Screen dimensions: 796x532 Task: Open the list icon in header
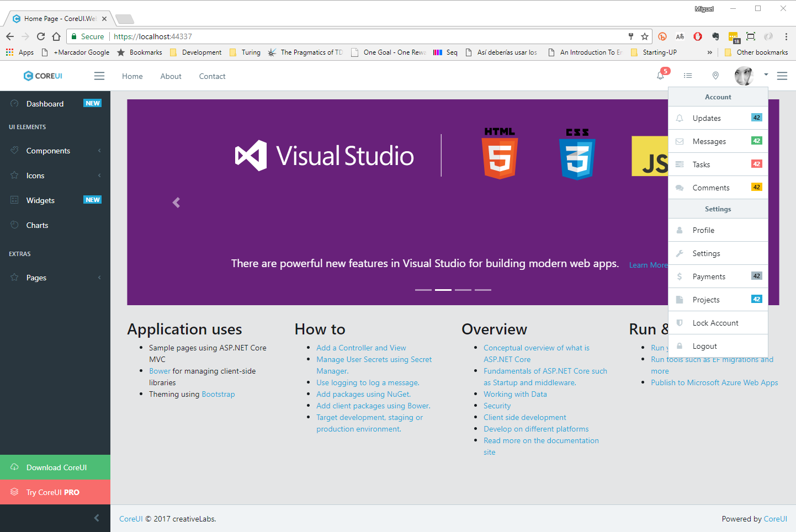(x=688, y=76)
